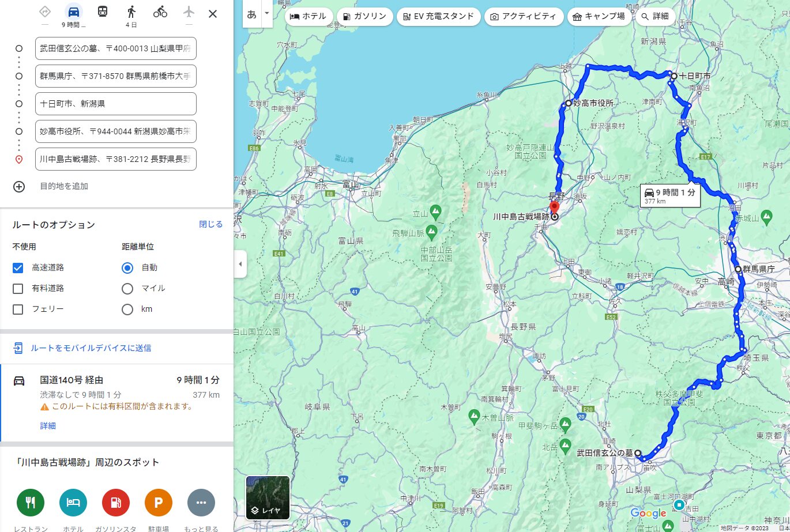Collapse the side panel with arrow
790x532 pixels.
pyautogui.click(x=240, y=265)
